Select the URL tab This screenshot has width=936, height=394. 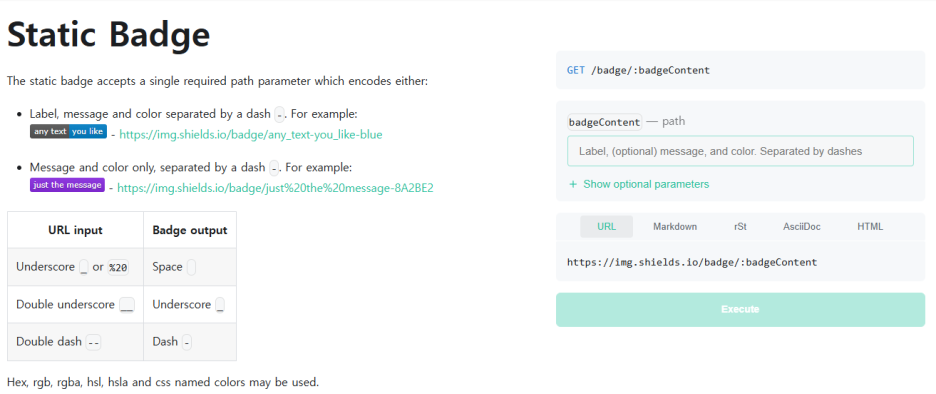606,227
